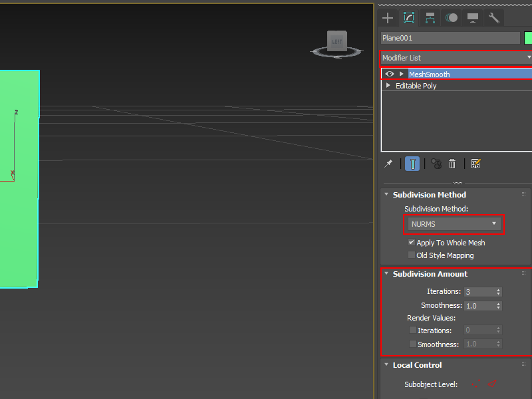Open the Utilities wrench tab
This screenshot has width=532, height=399.
point(494,18)
